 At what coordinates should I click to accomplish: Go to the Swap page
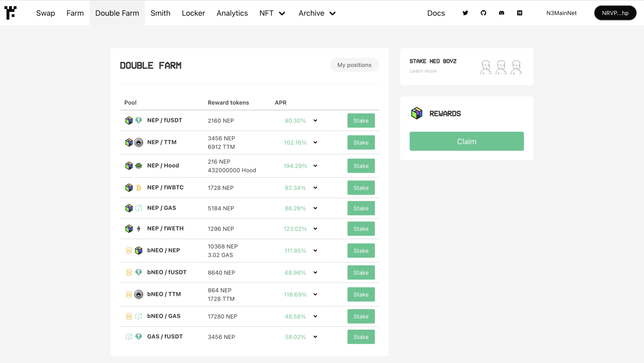coord(46,13)
